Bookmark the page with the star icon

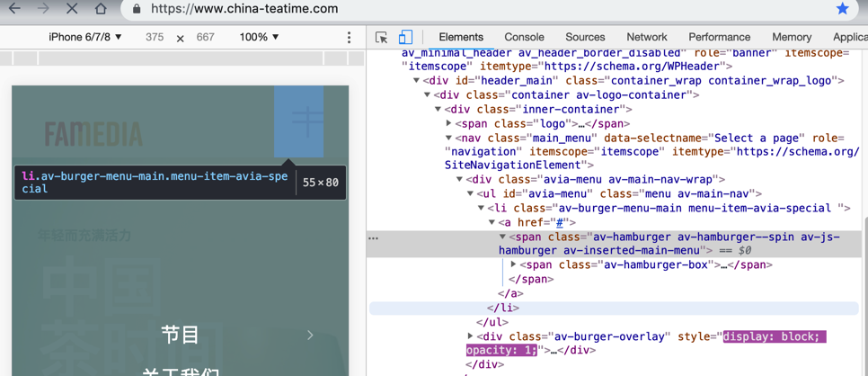click(x=842, y=9)
